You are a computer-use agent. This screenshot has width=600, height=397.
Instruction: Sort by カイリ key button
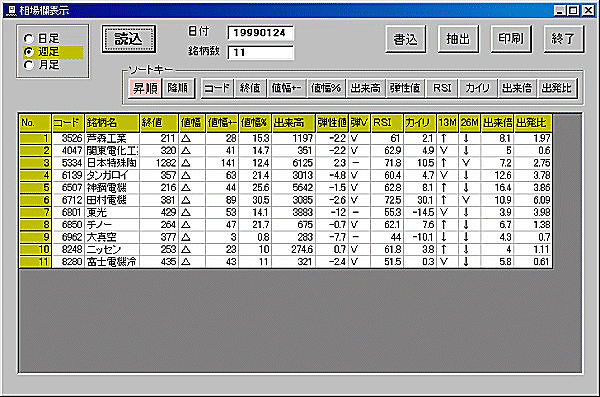pos(478,88)
